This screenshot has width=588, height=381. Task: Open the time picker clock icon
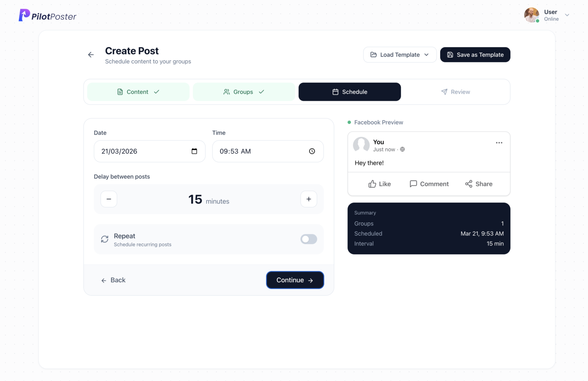click(312, 151)
